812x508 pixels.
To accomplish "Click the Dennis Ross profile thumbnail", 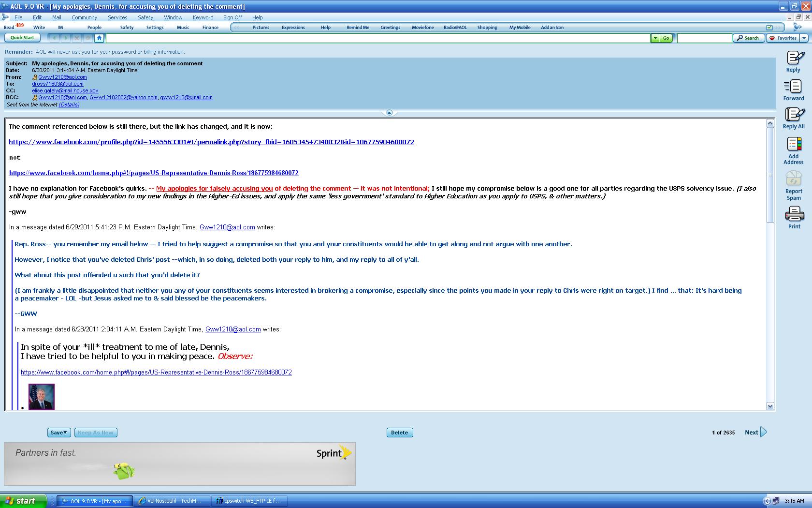I will [42, 396].
